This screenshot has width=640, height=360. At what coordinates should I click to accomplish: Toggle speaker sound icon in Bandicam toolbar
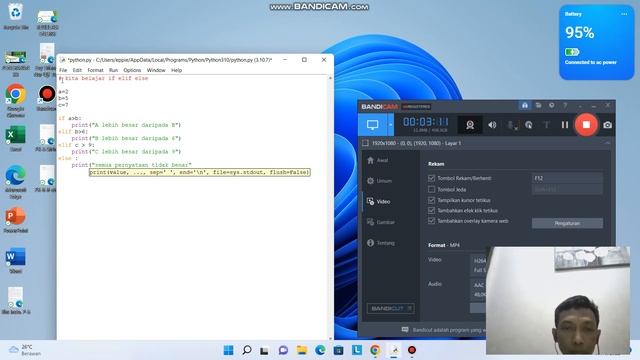492,125
